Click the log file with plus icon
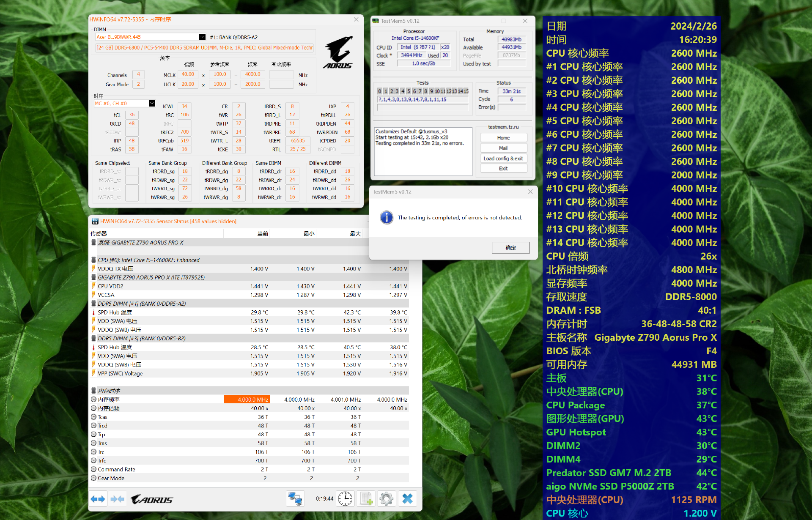The image size is (812, 520). pos(366,499)
